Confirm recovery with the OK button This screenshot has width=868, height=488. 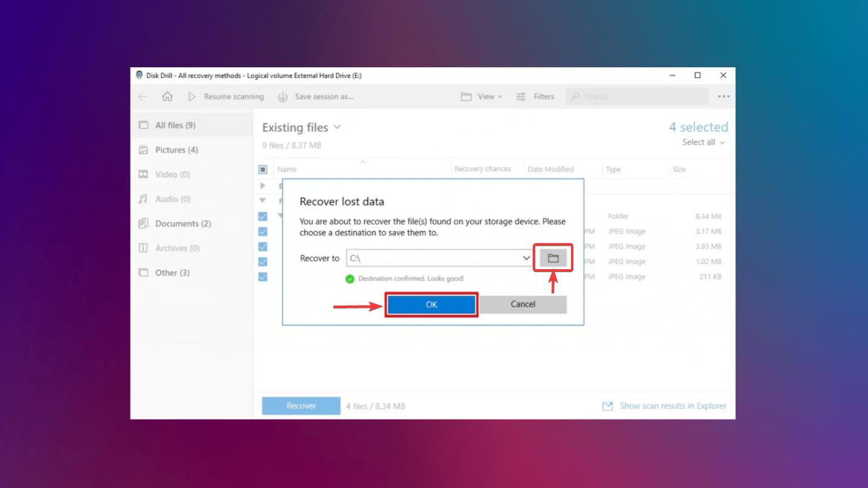point(432,304)
